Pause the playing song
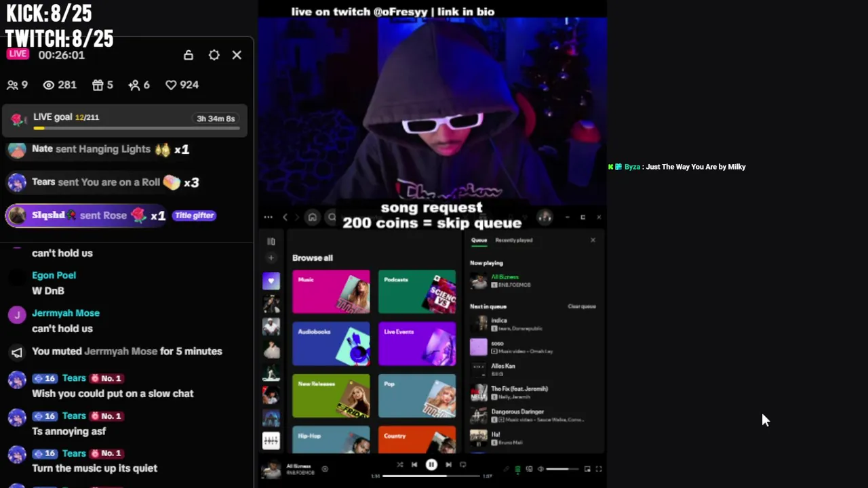The width and height of the screenshot is (868, 488). 431,465
